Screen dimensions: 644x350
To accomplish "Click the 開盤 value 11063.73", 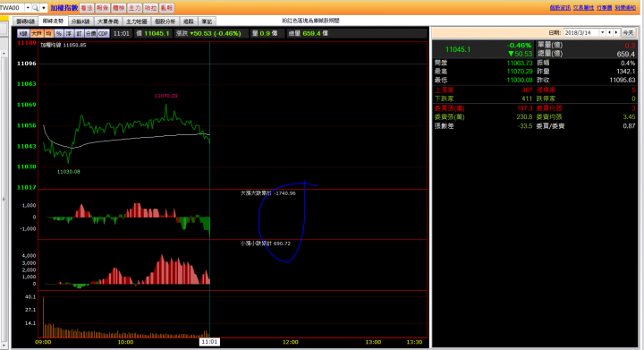I will pos(520,63).
